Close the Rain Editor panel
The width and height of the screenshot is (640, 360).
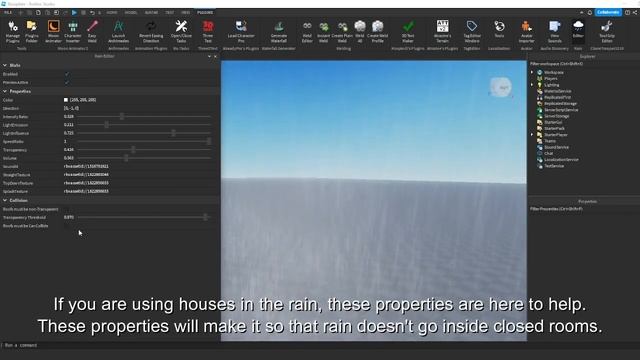coord(216,56)
